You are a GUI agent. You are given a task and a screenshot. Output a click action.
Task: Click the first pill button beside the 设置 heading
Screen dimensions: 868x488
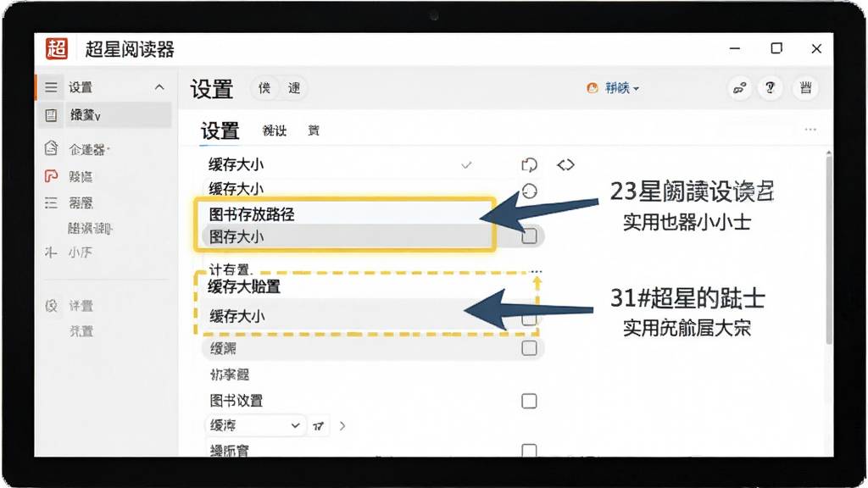(x=264, y=88)
